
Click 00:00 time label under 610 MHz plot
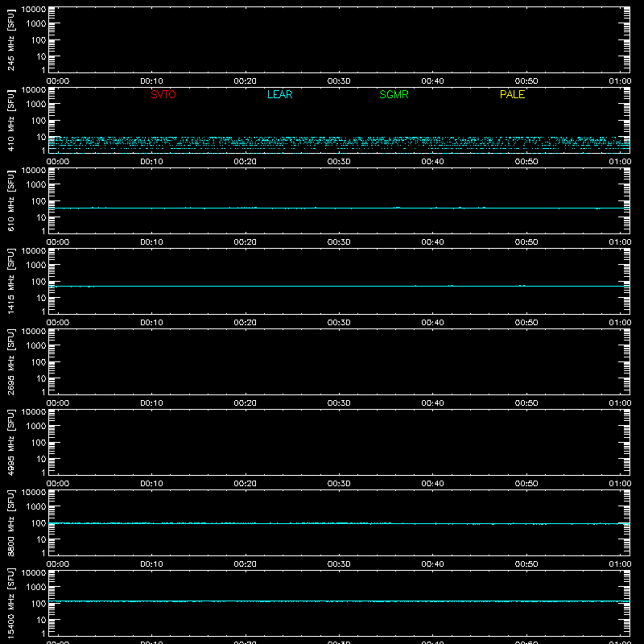pyautogui.click(x=58, y=242)
